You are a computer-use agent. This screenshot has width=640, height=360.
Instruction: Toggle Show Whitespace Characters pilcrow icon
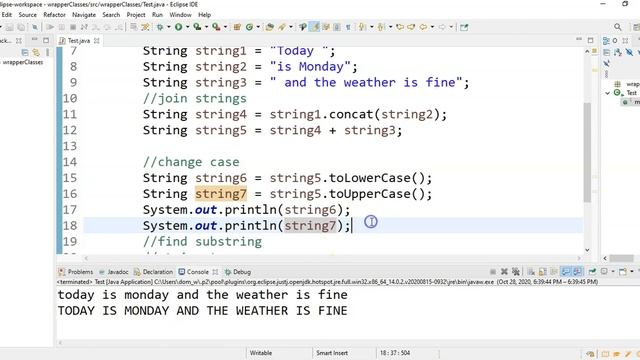348,27
